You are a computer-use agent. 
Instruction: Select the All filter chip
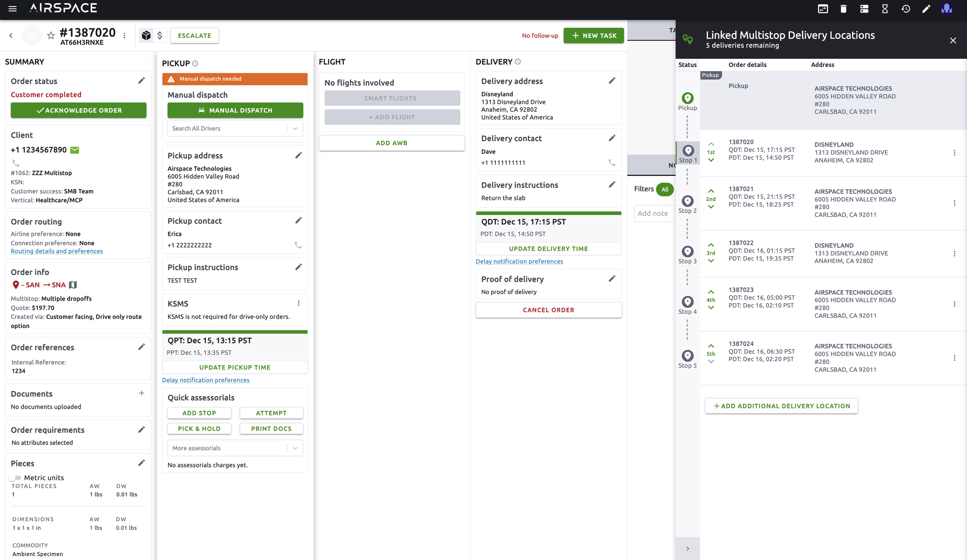tap(665, 190)
